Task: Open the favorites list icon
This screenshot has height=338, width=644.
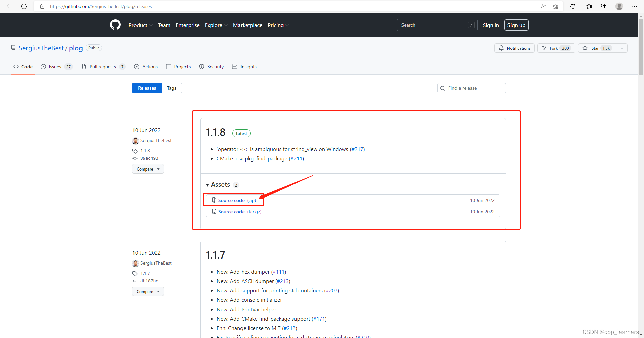Action: (x=589, y=6)
